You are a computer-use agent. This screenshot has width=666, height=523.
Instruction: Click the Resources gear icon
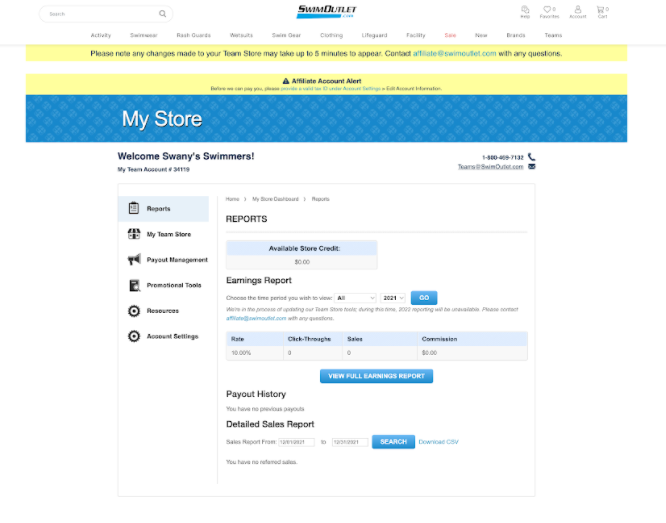(x=134, y=311)
